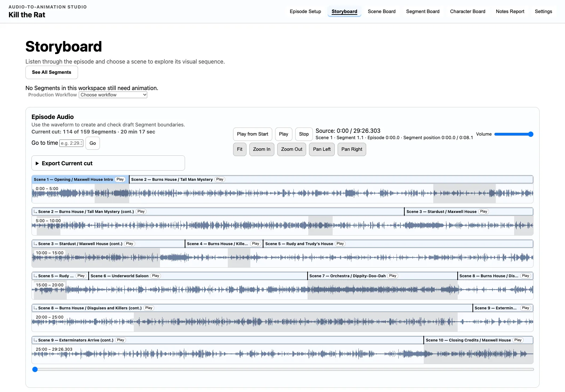
Task: Open the Episode Setup tab
Action: pos(305,11)
